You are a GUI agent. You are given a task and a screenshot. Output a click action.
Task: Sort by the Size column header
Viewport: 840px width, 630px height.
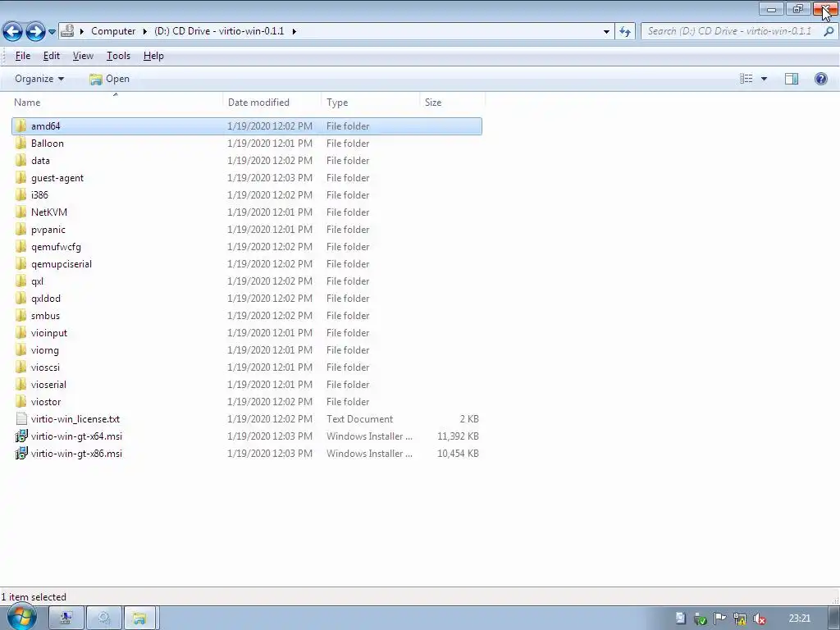[453, 102]
